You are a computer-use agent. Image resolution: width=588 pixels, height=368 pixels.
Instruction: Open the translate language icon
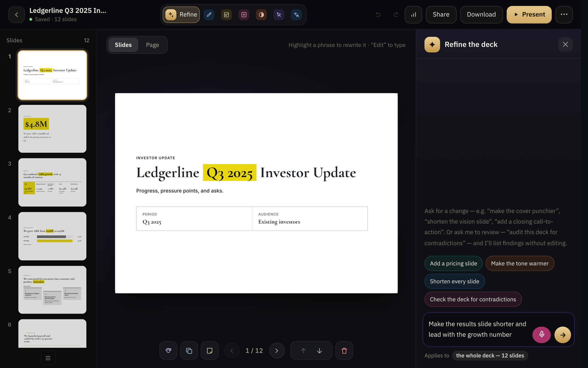coord(296,15)
